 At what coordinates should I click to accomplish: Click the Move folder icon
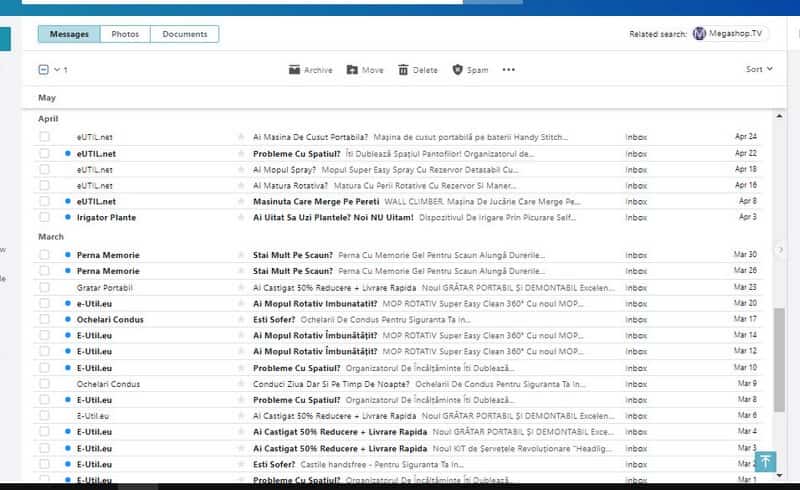352,70
